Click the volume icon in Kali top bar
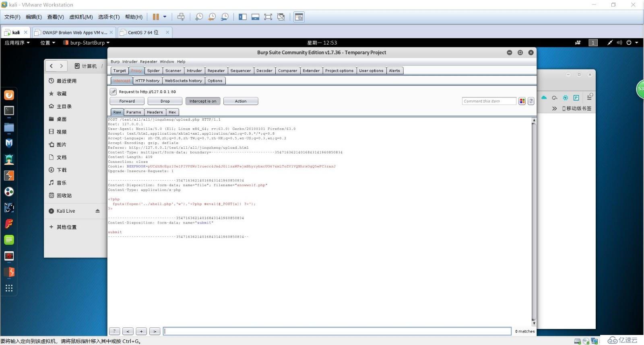 619,43
